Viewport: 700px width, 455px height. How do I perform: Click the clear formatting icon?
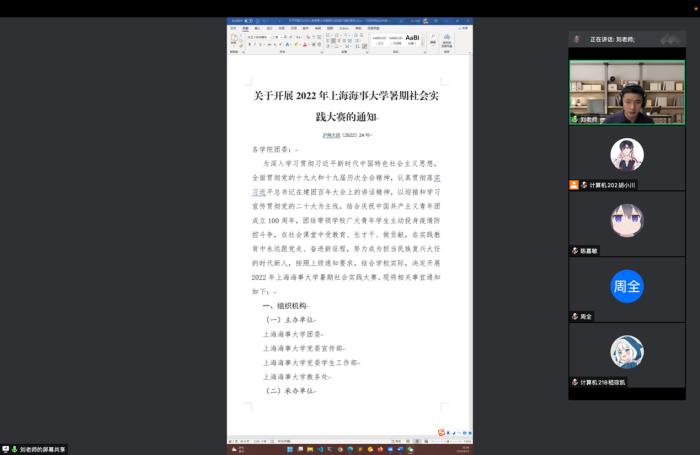pos(308,37)
